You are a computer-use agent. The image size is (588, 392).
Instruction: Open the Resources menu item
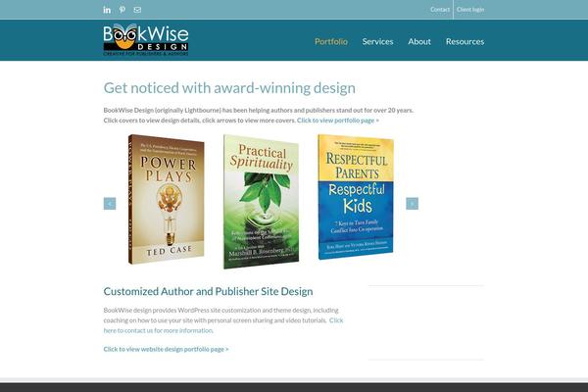click(465, 41)
